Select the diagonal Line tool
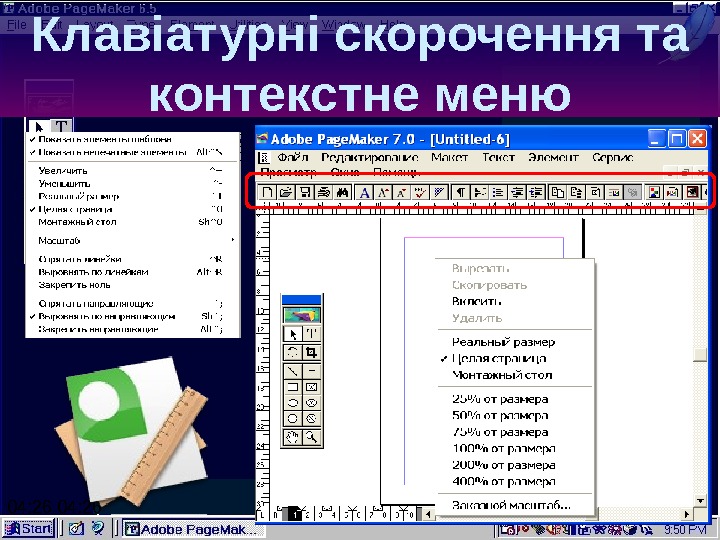Image resolution: width=720 pixels, height=540 pixels. click(x=292, y=371)
